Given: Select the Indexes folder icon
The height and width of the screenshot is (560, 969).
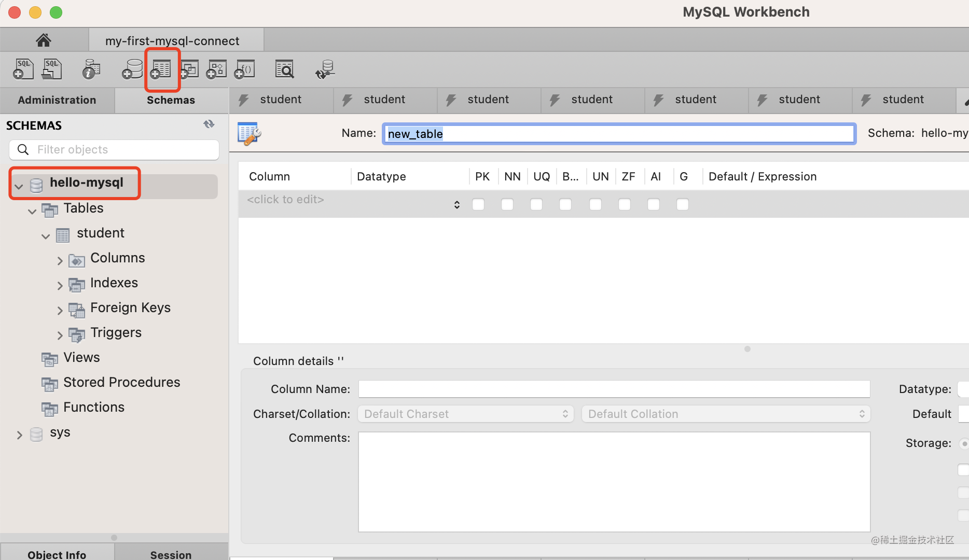Looking at the screenshot, I should tap(77, 285).
